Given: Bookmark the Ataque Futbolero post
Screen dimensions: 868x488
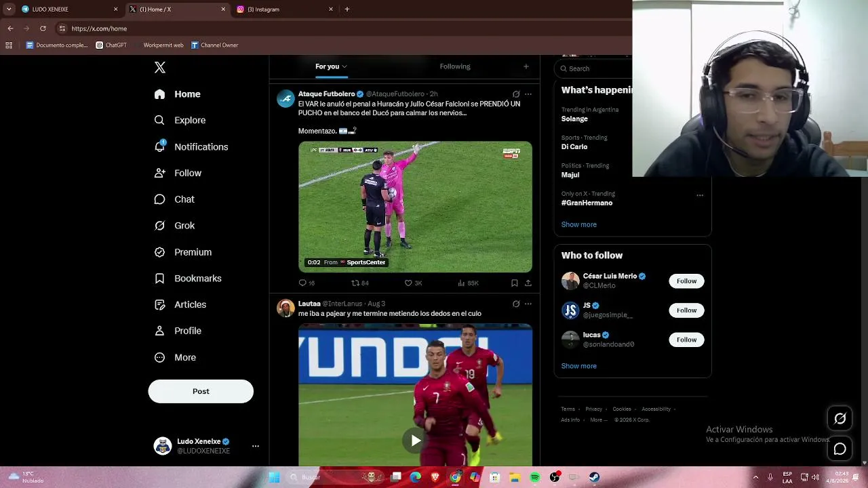Looking at the screenshot, I should click(x=514, y=283).
